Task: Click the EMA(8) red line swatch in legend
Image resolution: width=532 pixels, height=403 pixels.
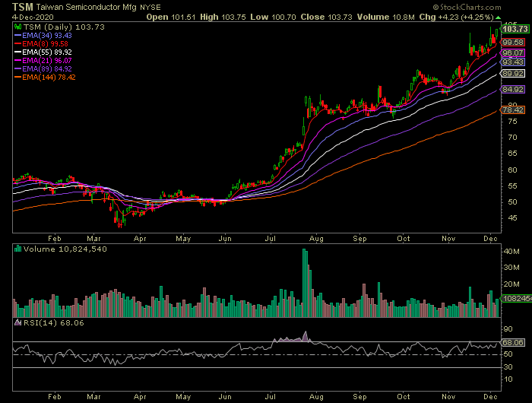Action: click(x=18, y=44)
